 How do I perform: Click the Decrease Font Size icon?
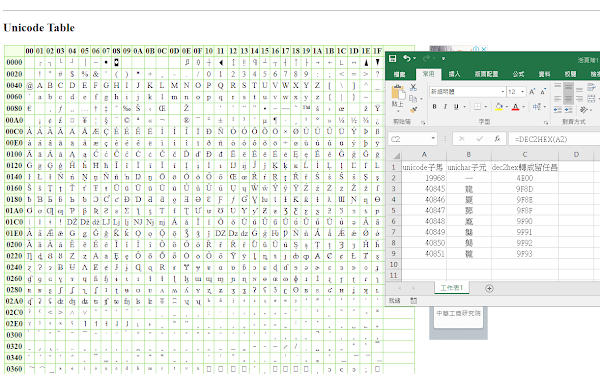point(543,91)
